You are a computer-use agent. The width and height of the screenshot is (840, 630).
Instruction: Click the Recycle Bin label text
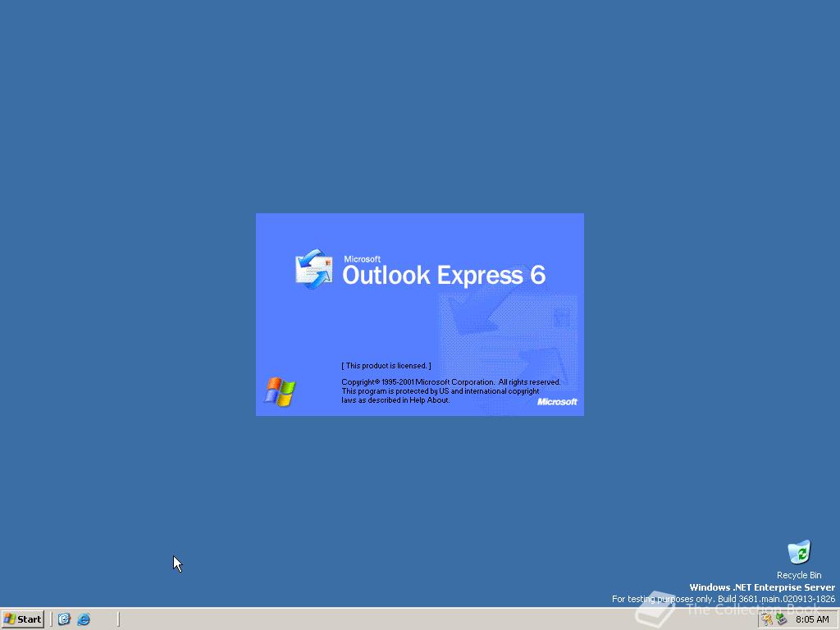point(799,575)
